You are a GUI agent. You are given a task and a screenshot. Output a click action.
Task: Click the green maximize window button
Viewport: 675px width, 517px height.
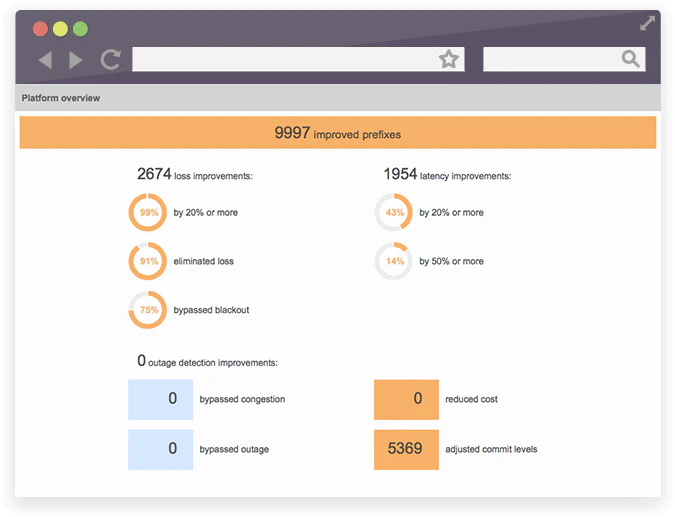tap(81, 29)
